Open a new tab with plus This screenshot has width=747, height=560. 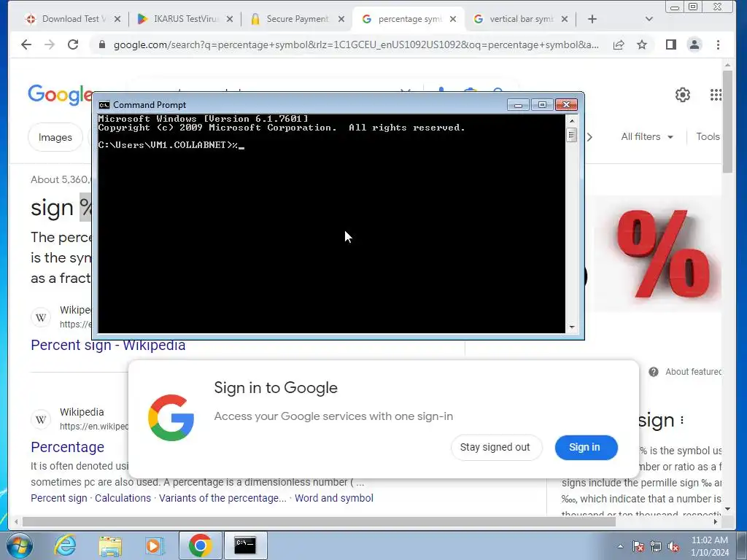(592, 19)
